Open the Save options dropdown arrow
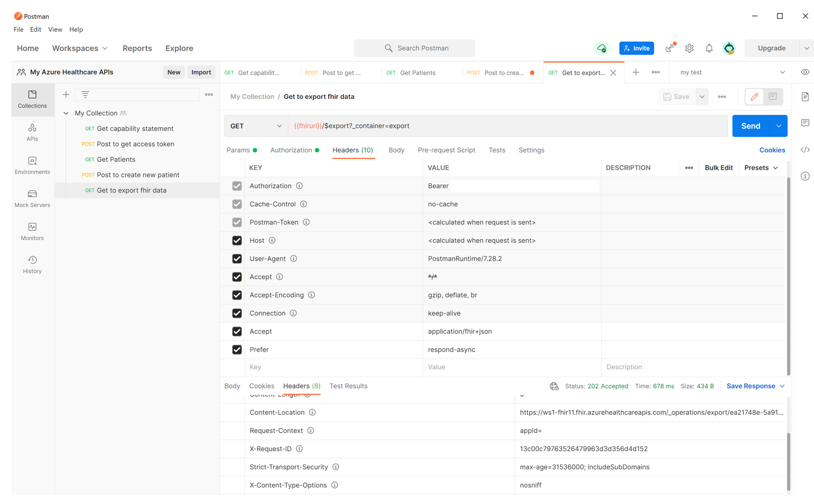The image size is (814, 504). pos(702,97)
